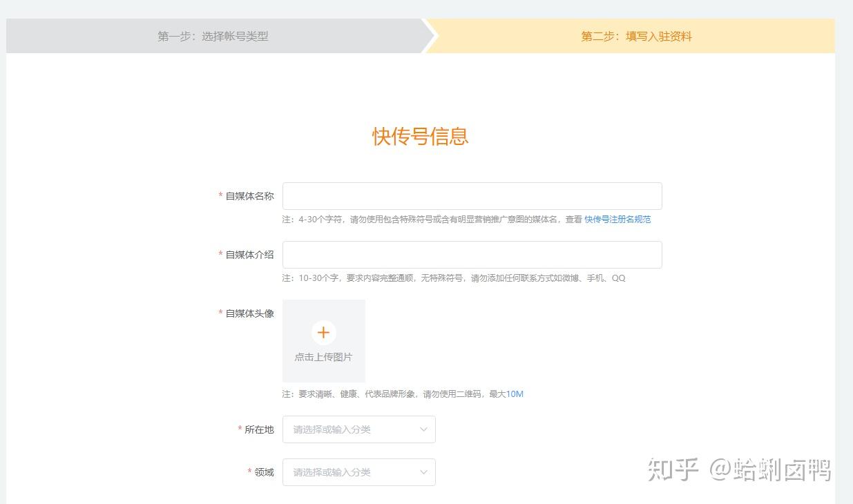
Task: Click the orange plus upload icon
Action: pyautogui.click(x=323, y=333)
